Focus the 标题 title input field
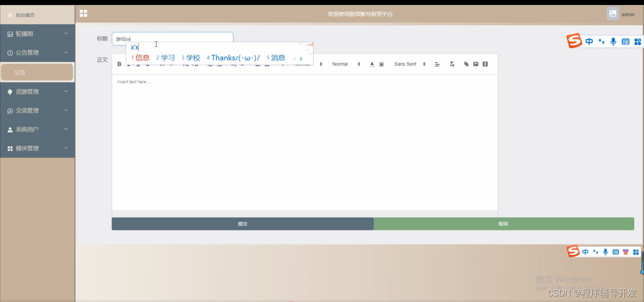The image size is (644, 302). coord(173,39)
